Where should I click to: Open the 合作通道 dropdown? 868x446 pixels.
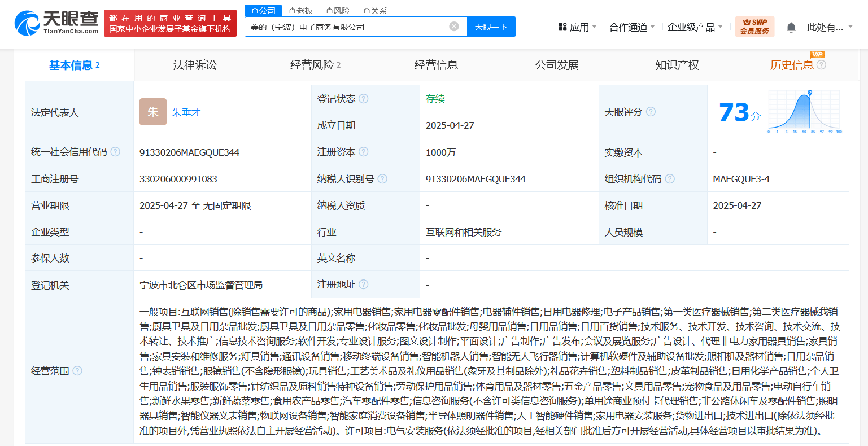click(x=629, y=26)
